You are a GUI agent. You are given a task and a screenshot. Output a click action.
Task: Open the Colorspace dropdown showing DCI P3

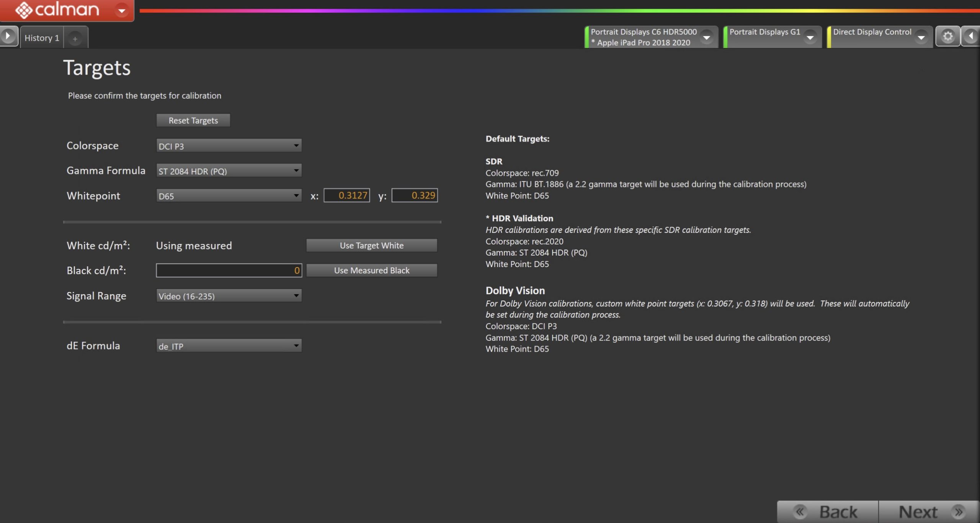(229, 146)
